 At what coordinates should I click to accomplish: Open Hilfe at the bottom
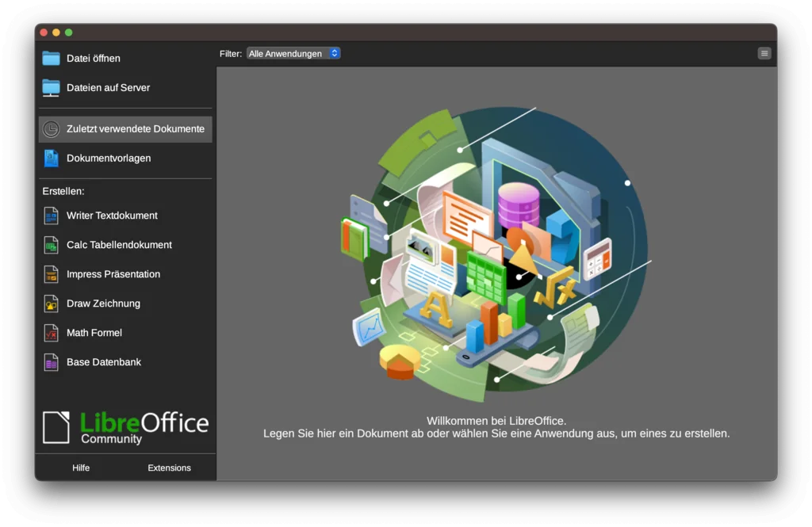point(81,468)
